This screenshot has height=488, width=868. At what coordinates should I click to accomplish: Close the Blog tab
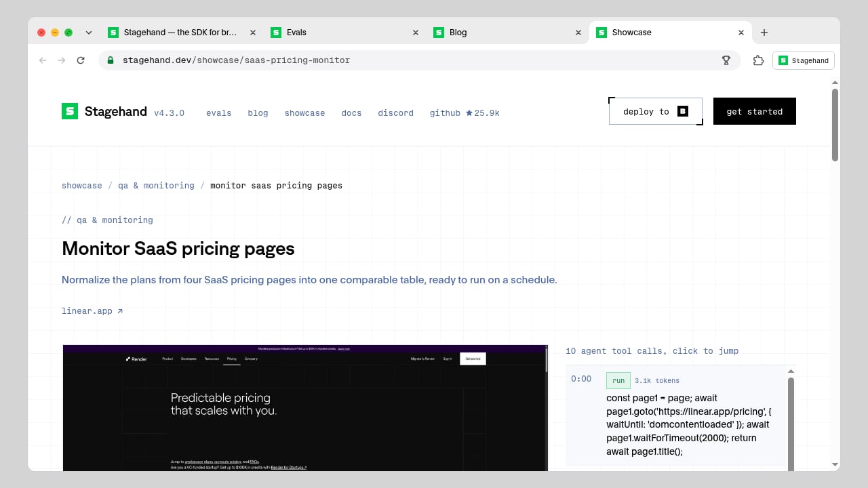pyautogui.click(x=578, y=33)
